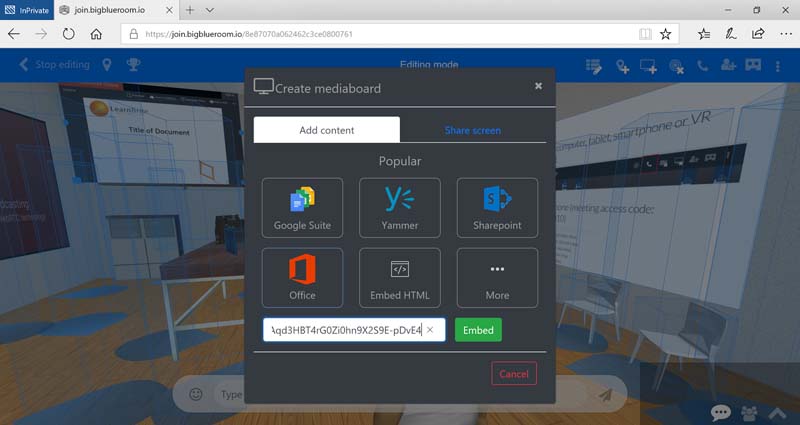Viewport: 800px width, 425px height.
Task: Open the browser settings ellipsis menu
Action: pos(786,34)
